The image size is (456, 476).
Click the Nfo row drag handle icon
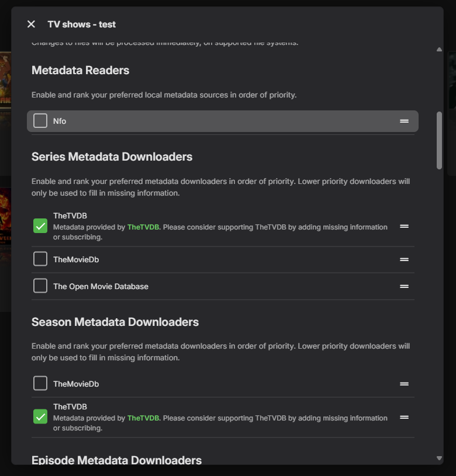pos(404,121)
